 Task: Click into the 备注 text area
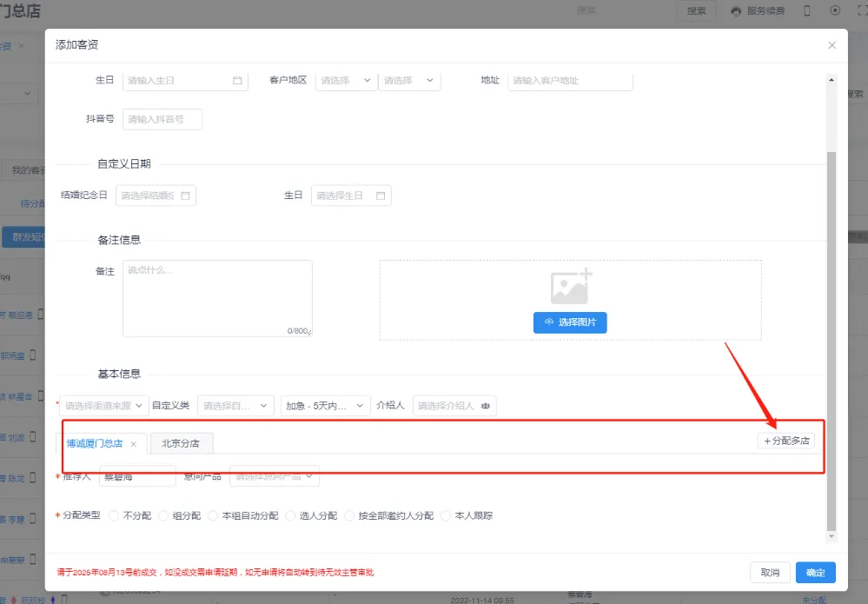pyautogui.click(x=216, y=298)
